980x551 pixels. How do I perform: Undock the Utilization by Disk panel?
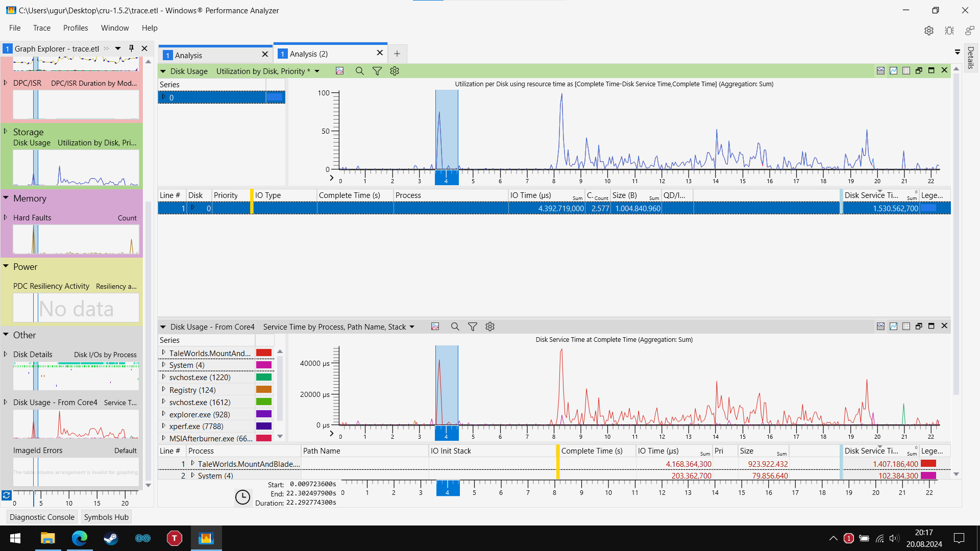[x=919, y=71]
